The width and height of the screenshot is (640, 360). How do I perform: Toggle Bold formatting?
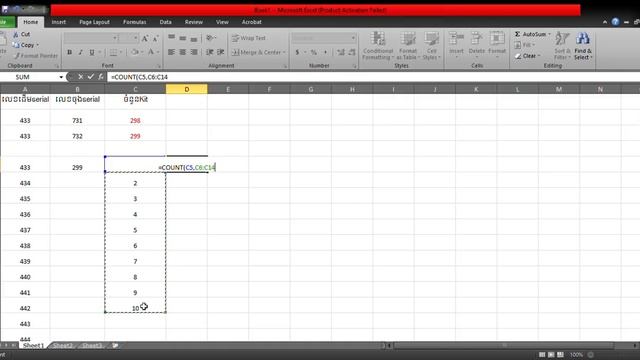pyautogui.click(x=69, y=52)
